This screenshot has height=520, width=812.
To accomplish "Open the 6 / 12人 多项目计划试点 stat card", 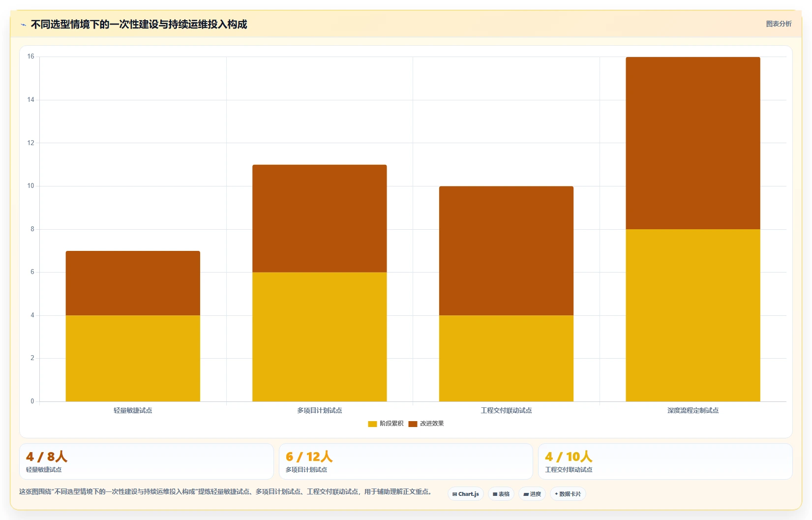I will 406,461.
